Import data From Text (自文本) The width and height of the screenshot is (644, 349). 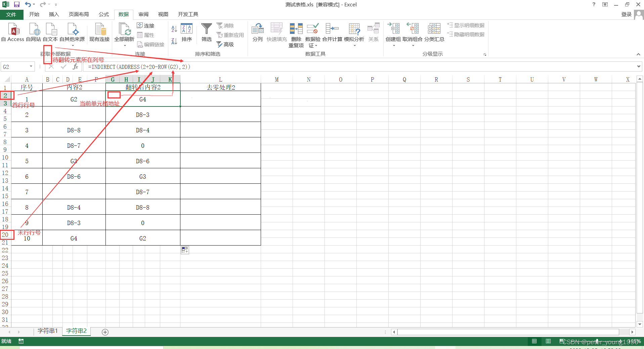click(x=50, y=32)
